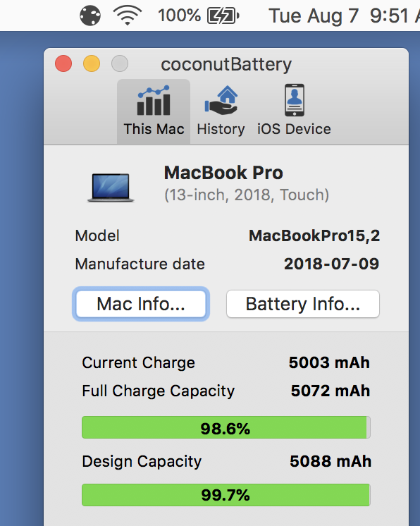Click the yellow minimize window button

(x=92, y=63)
